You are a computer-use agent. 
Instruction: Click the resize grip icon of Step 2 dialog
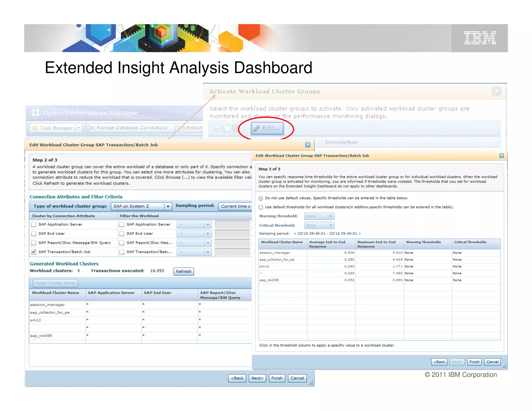311,383
